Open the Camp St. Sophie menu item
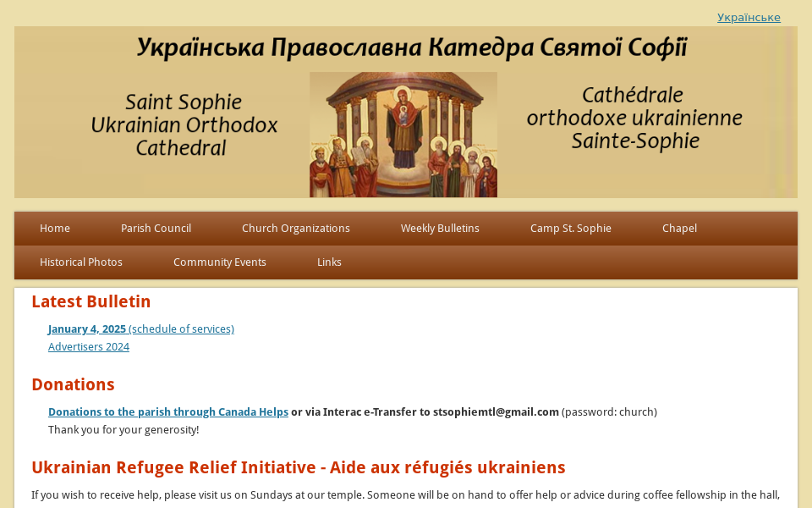812x508 pixels. pos(570,229)
